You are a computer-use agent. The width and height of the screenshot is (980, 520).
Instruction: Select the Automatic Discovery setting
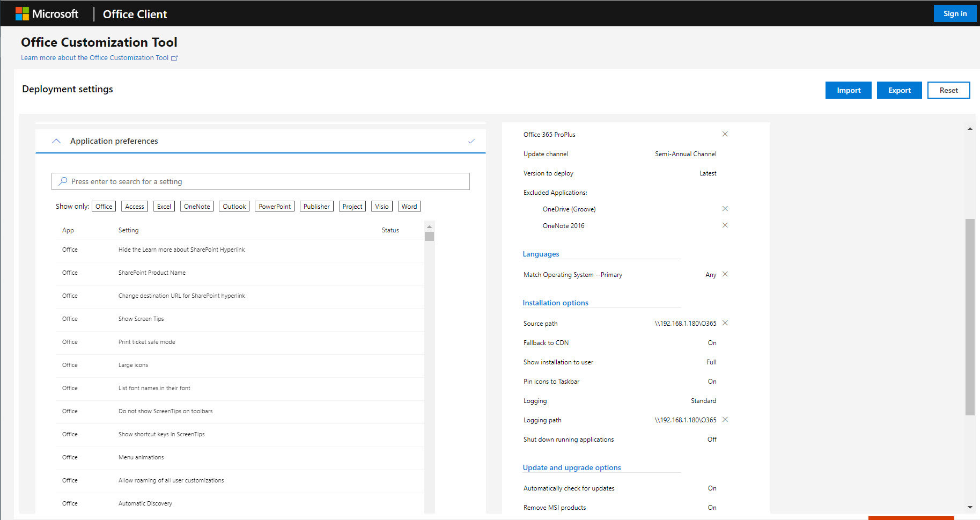239,504
